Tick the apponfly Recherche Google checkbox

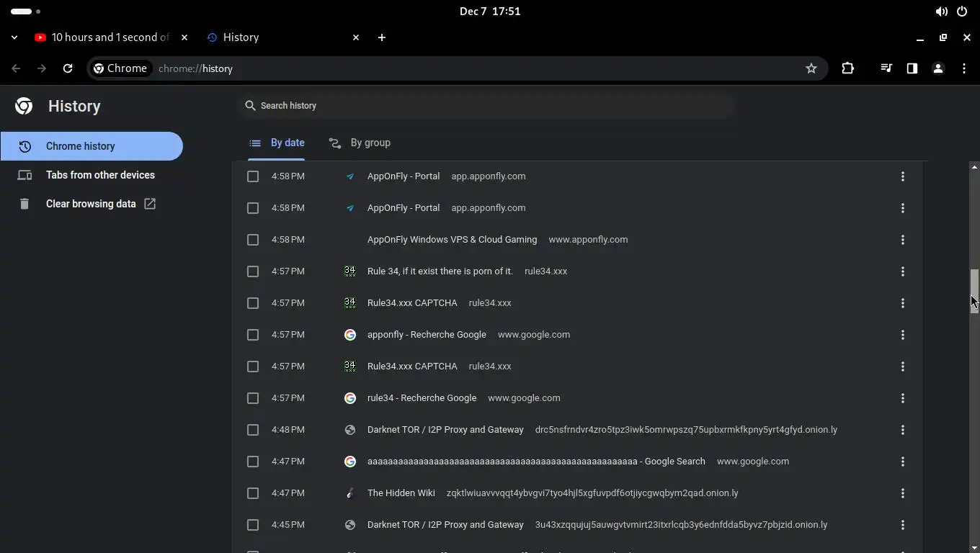click(253, 335)
